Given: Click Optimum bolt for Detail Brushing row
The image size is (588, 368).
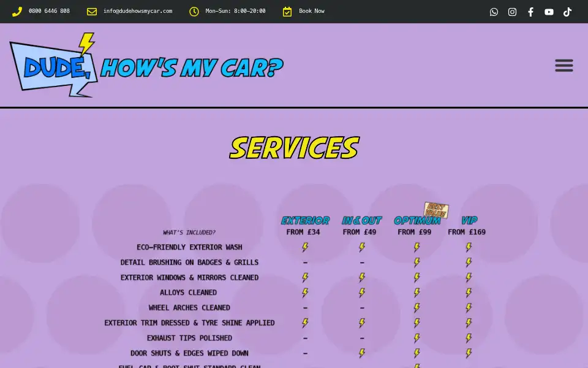Looking at the screenshot, I should coord(417,262).
